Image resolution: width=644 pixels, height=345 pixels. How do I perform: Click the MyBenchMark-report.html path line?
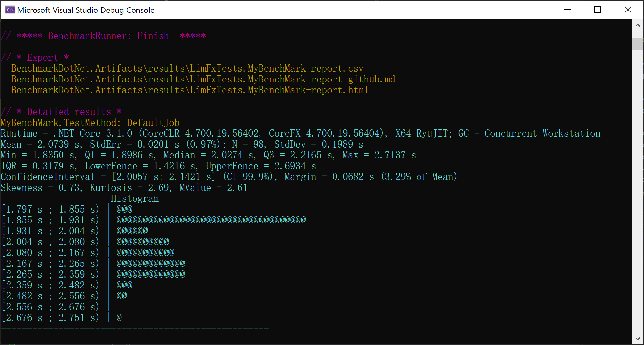[189, 90]
